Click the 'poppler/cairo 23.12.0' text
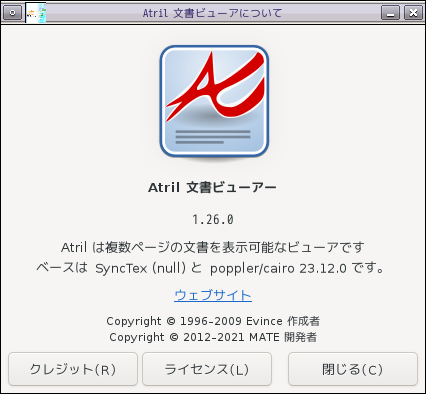Image resolution: width=426 pixels, height=394 pixels. (278, 268)
